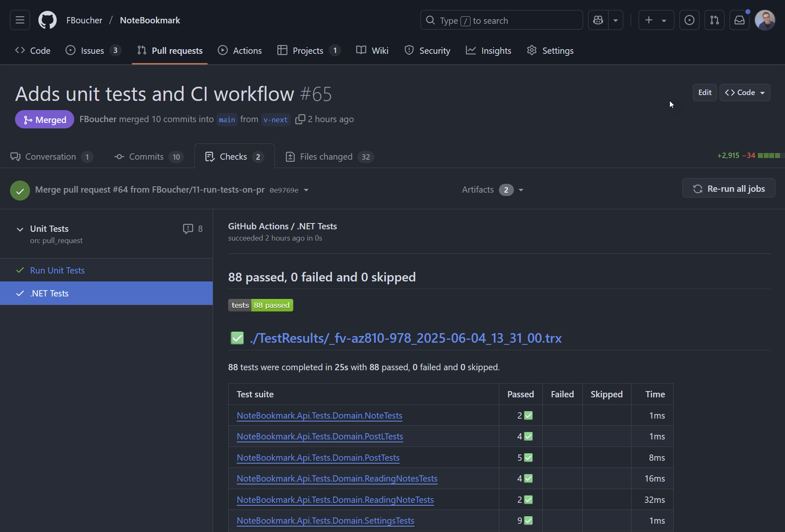This screenshot has height=532, width=785.
Task: Open the TestResults .trx file link
Action: tap(405, 338)
